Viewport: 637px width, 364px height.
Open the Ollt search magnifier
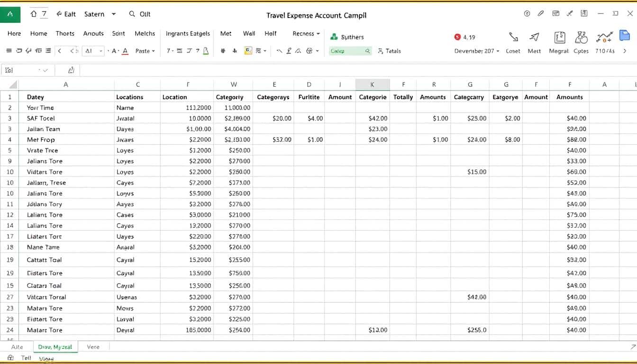point(132,14)
